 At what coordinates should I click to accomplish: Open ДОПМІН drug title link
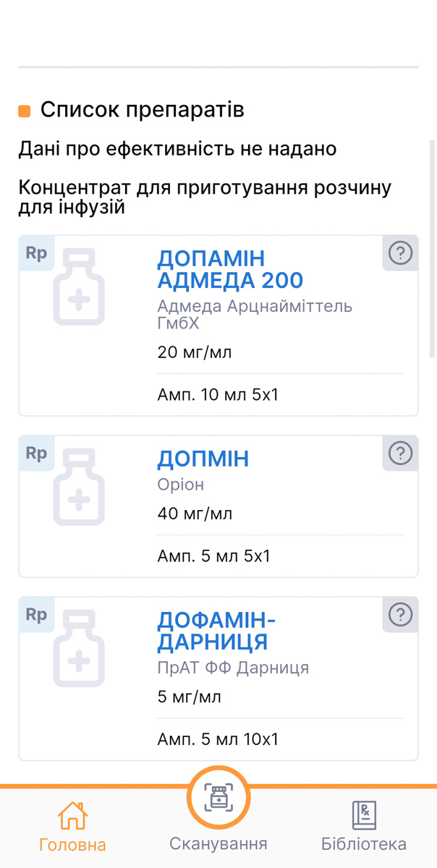tap(203, 459)
